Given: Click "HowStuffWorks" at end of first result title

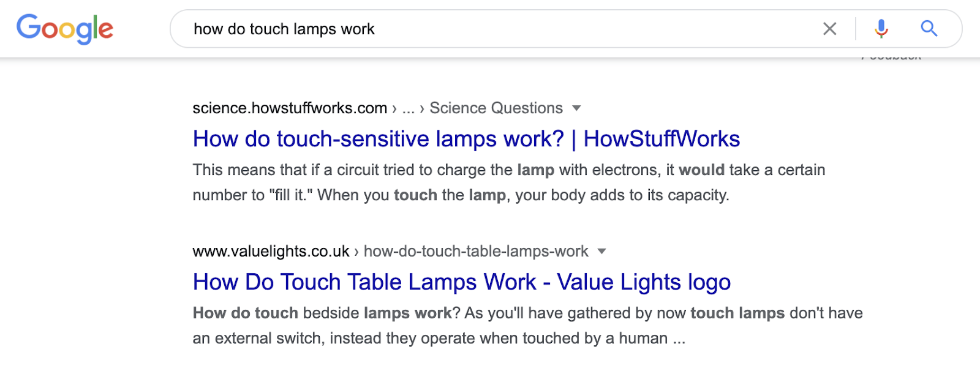Looking at the screenshot, I should coord(661,139).
